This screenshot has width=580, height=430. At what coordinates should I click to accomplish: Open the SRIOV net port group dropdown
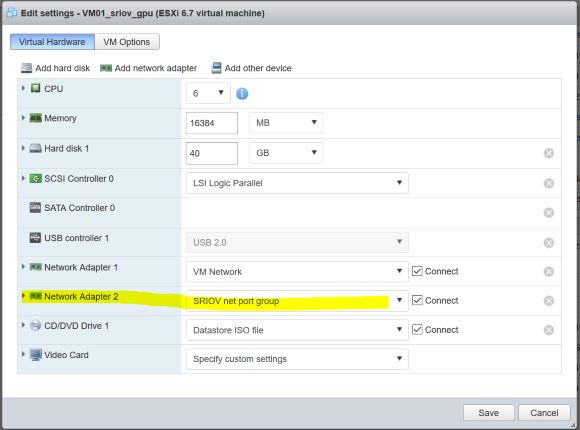[297, 301]
